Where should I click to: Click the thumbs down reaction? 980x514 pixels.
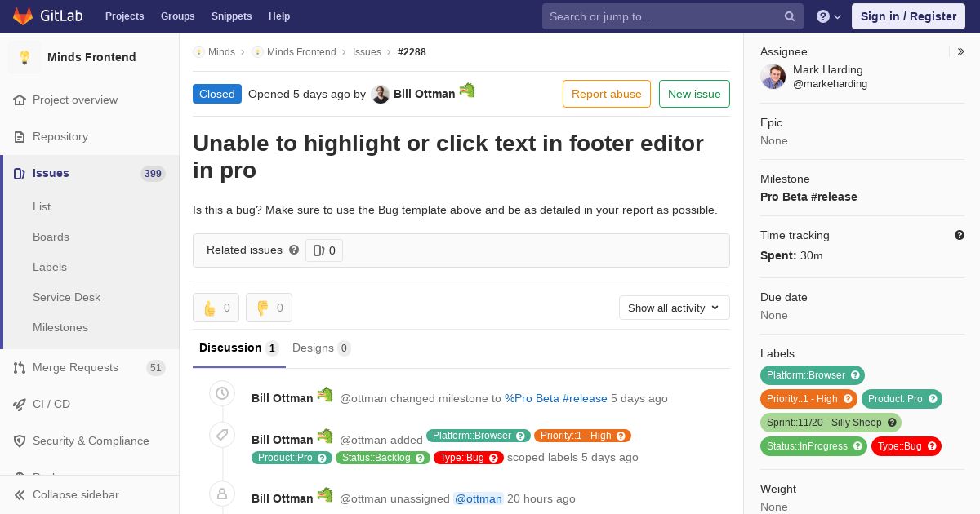(269, 308)
